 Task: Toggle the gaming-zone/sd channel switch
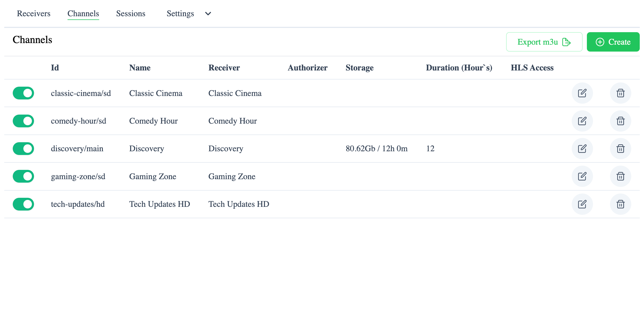(23, 176)
